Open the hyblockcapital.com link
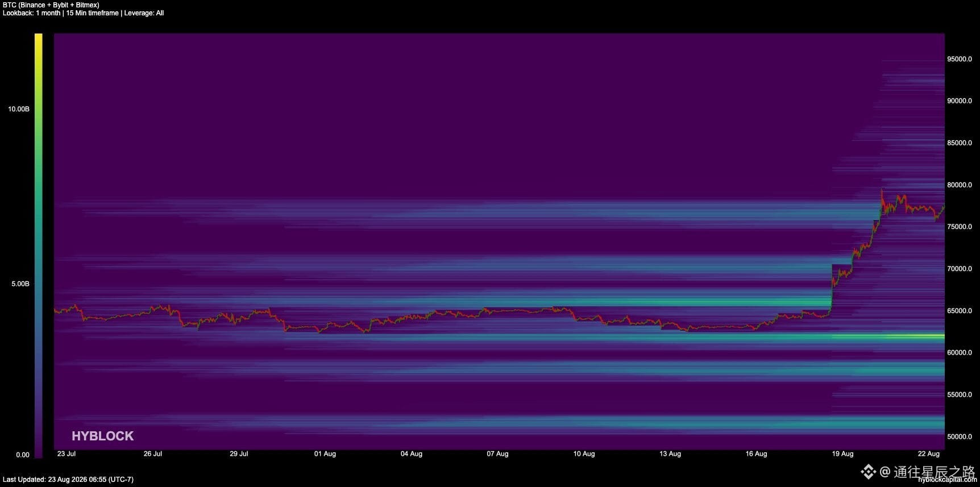The height and width of the screenshot is (487, 980). [x=947, y=480]
